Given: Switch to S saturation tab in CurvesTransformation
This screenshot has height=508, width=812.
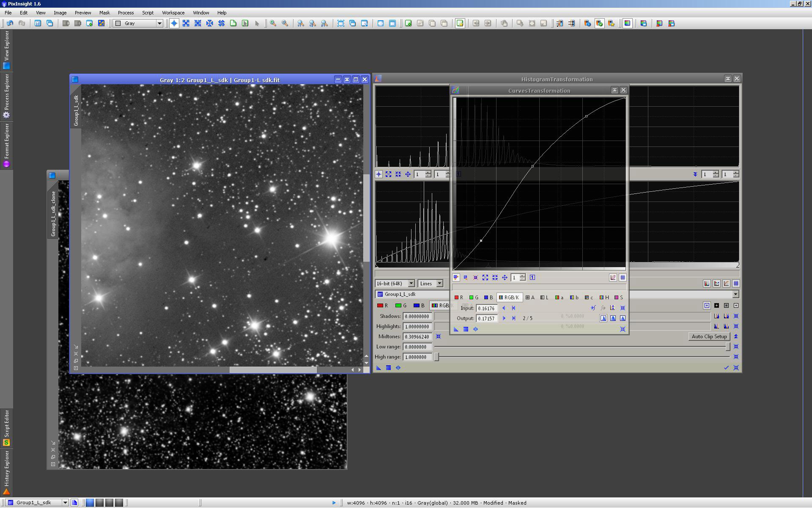Looking at the screenshot, I should coord(619,298).
